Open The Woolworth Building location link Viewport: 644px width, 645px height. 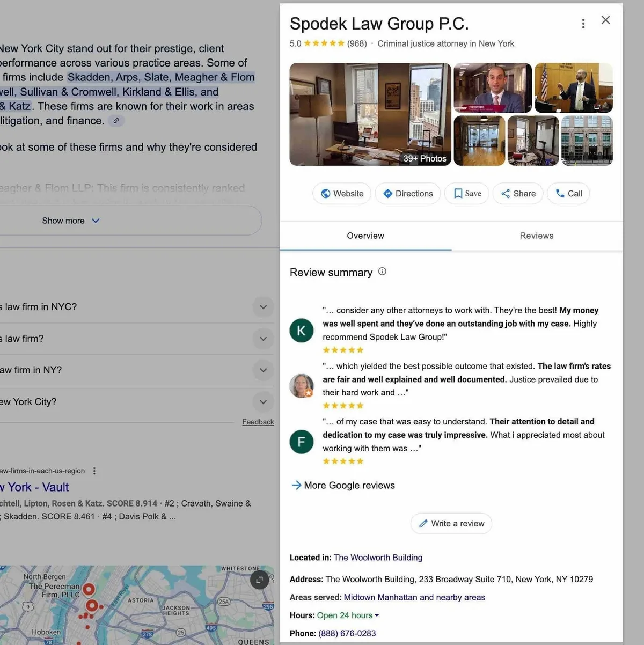378,558
